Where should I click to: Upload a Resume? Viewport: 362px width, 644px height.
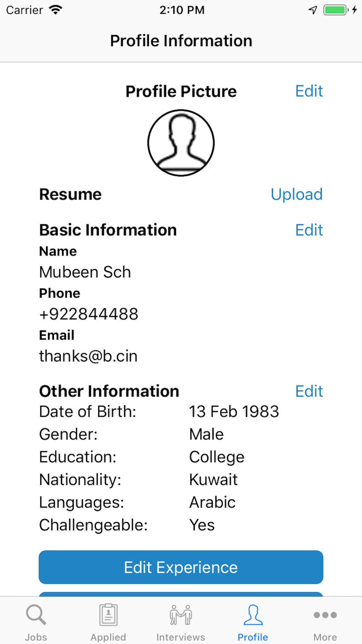click(x=296, y=195)
